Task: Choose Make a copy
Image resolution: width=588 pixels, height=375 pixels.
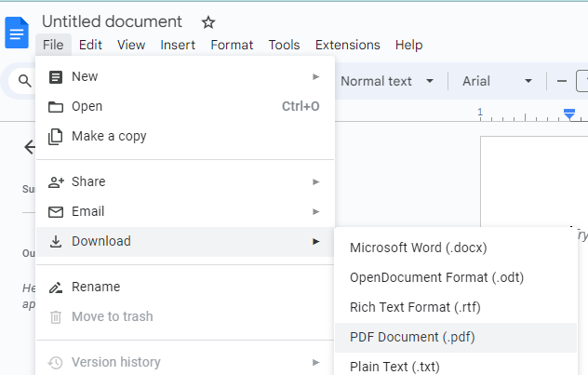Action: click(x=185, y=136)
